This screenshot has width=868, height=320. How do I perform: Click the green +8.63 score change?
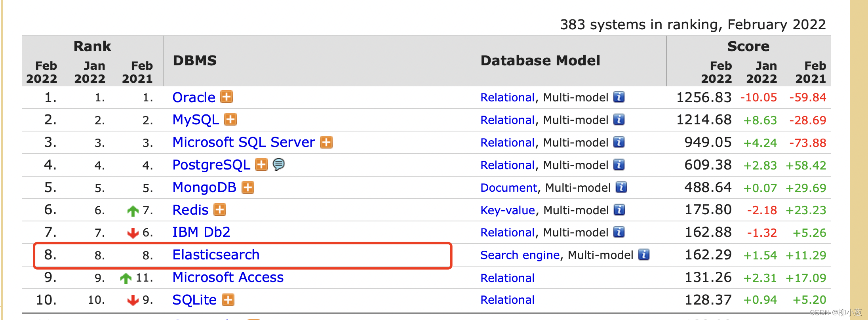[x=760, y=120]
